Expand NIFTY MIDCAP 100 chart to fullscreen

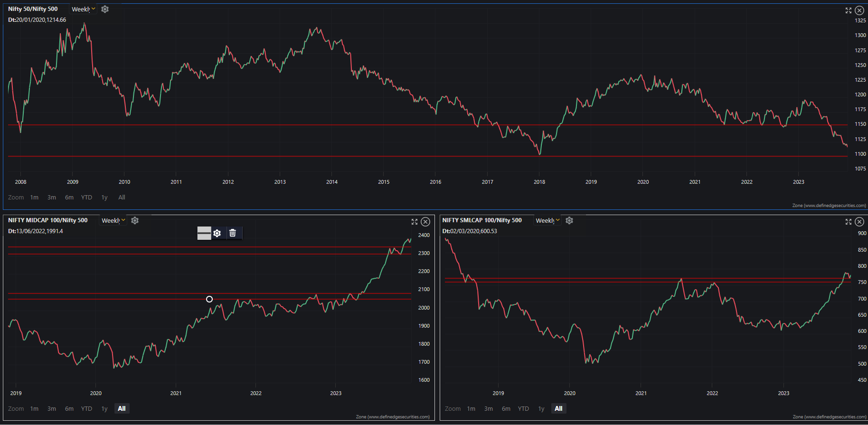[415, 222]
